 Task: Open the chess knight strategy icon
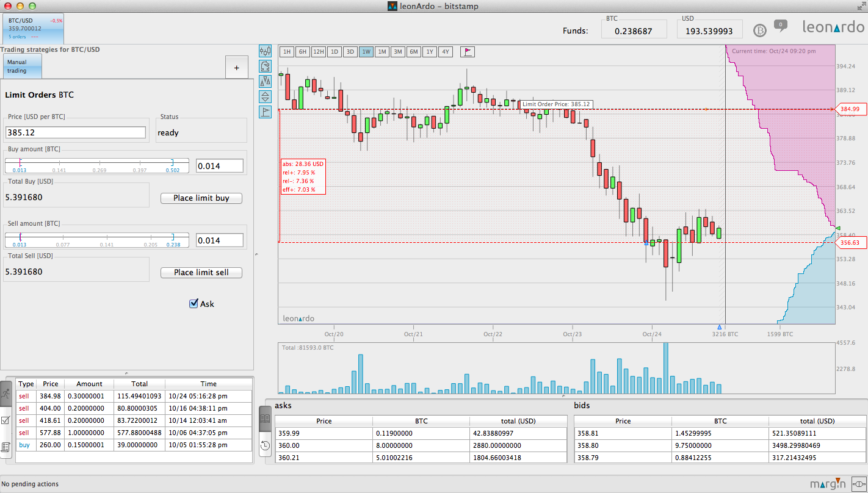265,66
